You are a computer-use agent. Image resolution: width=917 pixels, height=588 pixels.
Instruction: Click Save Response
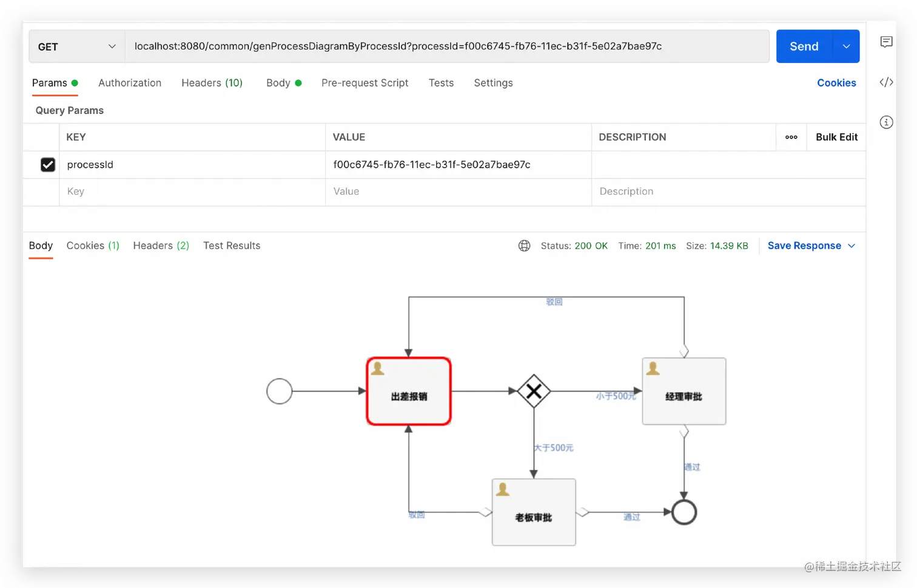click(804, 246)
